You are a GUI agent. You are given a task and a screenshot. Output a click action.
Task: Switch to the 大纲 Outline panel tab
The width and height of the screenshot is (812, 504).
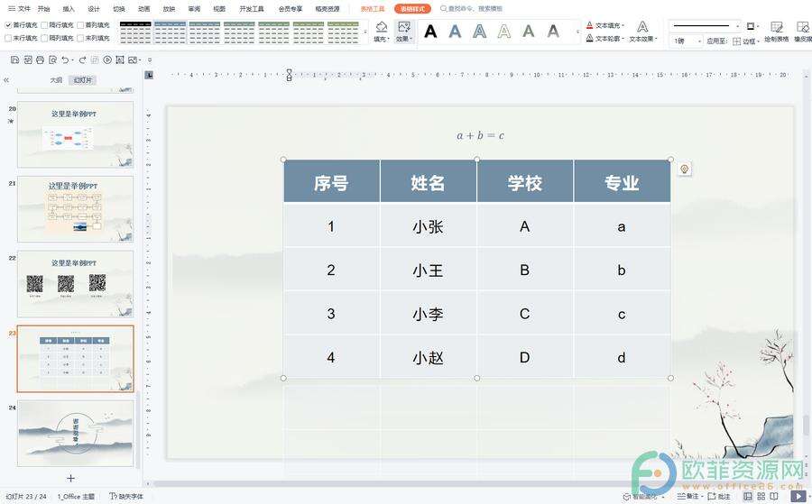pos(56,80)
